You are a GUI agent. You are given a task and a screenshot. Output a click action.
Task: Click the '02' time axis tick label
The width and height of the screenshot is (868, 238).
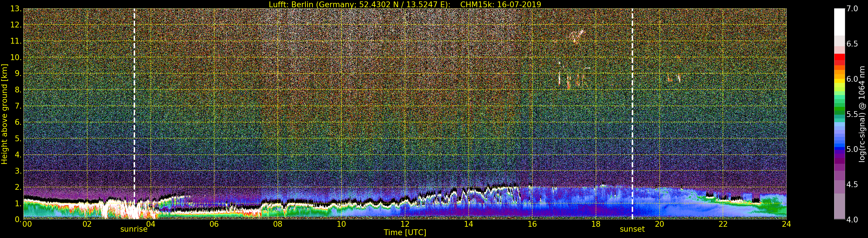pyautogui.click(x=87, y=224)
